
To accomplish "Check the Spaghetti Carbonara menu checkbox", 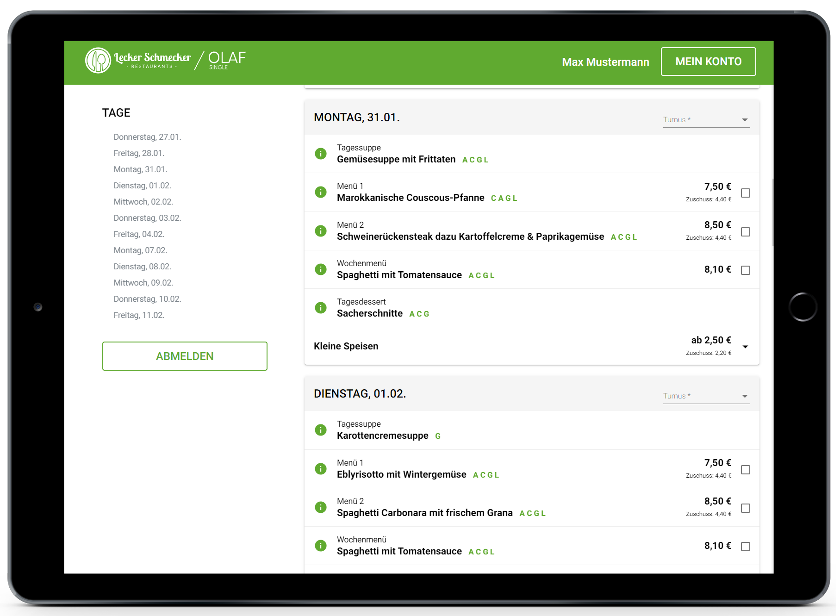I will coord(746,508).
